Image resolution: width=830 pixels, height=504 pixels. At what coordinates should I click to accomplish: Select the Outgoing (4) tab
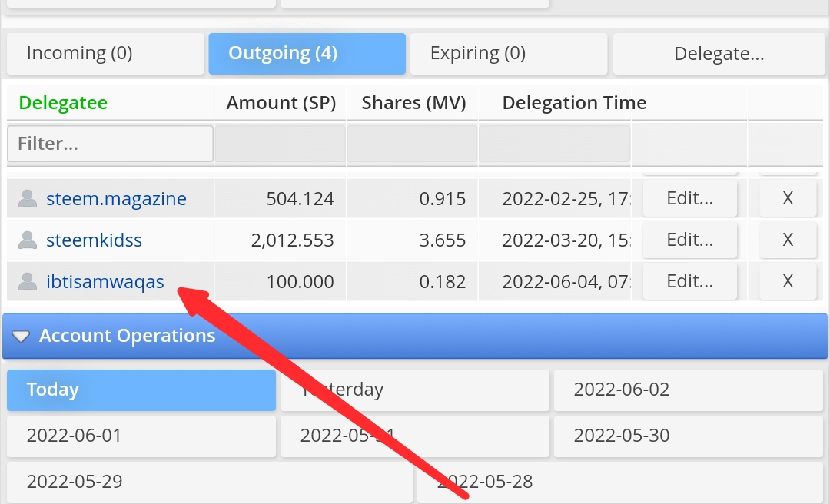tap(307, 54)
